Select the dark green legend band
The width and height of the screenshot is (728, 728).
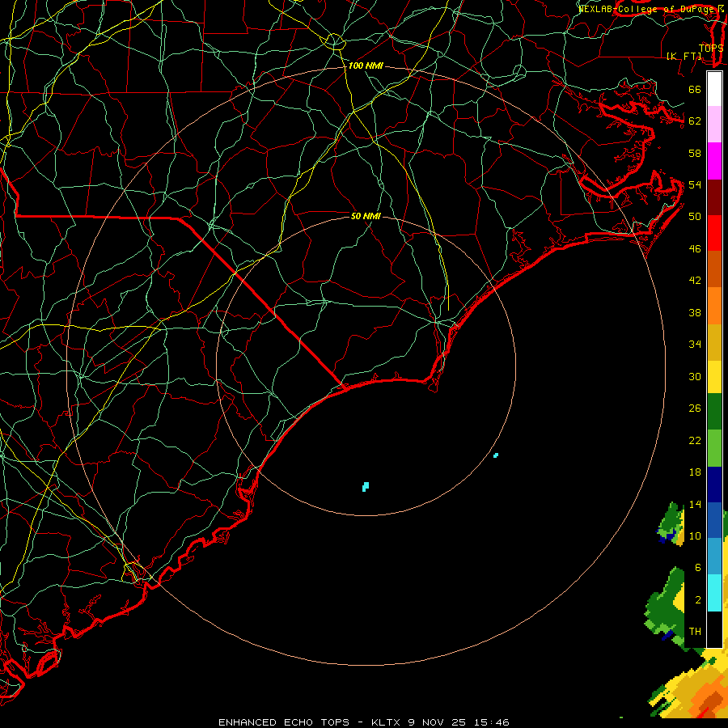click(714, 412)
